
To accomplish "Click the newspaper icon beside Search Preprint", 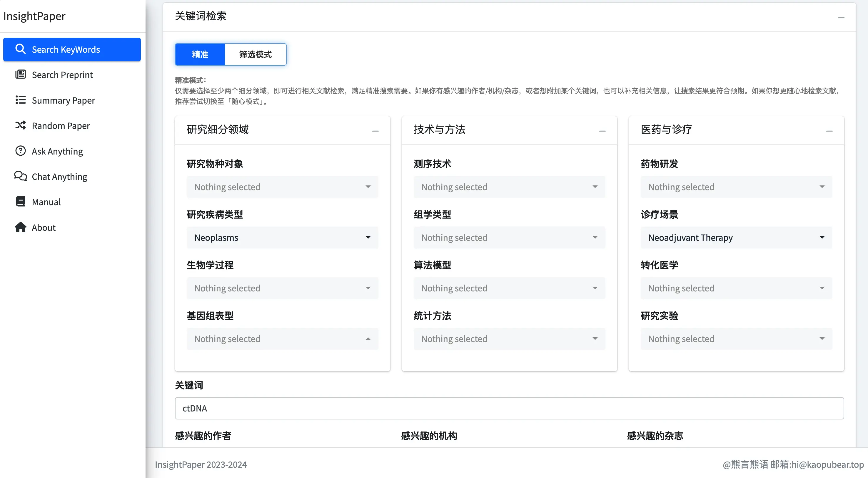I will (x=21, y=74).
